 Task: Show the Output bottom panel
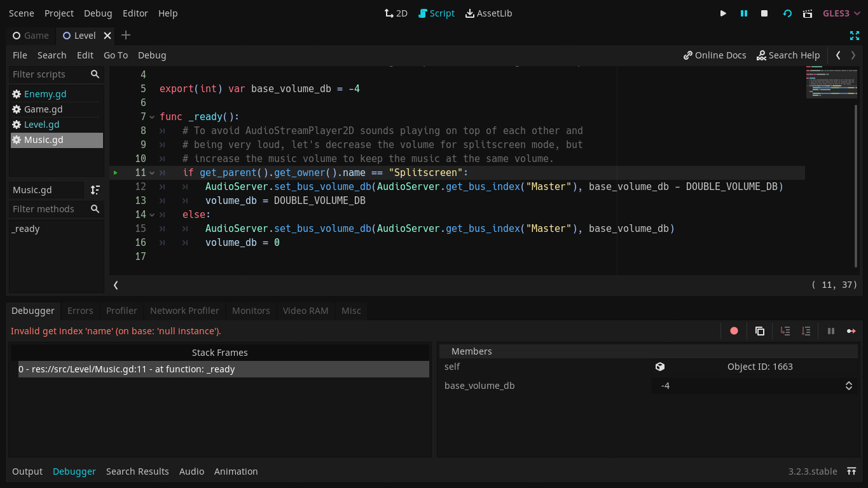pyautogui.click(x=27, y=471)
